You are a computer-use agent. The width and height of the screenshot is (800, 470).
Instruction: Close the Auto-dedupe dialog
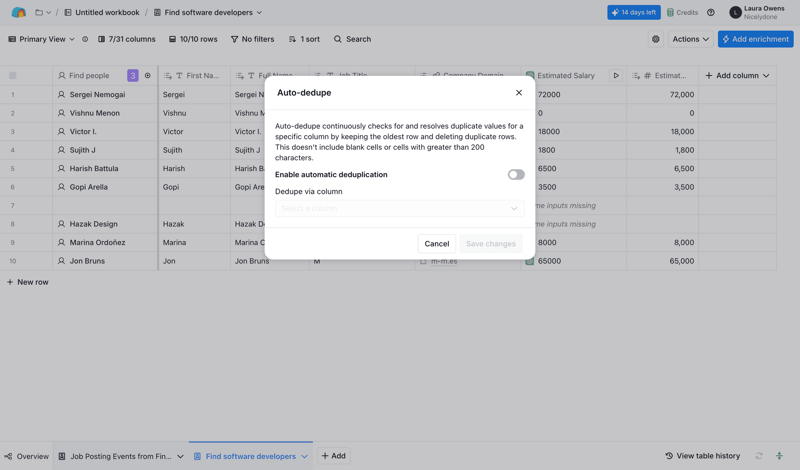click(x=519, y=92)
